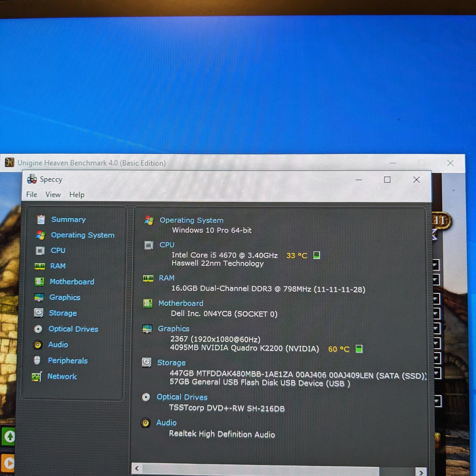Open the Help menu
This screenshot has height=476, width=476.
click(77, 195)
